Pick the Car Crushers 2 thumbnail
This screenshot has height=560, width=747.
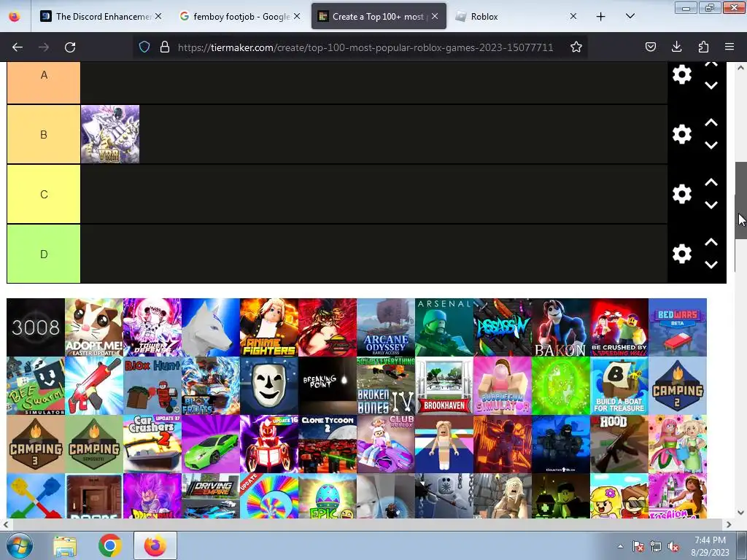click(152, 444)
